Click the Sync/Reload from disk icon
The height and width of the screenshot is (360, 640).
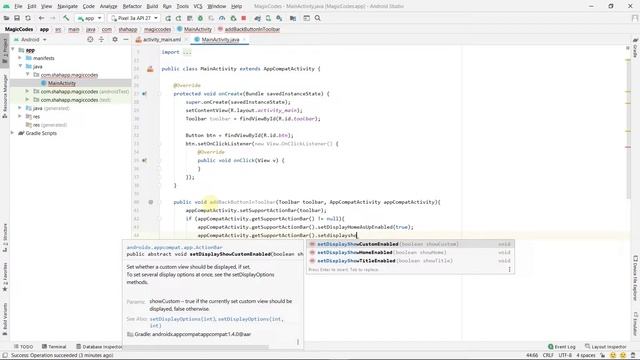[28, 18]
